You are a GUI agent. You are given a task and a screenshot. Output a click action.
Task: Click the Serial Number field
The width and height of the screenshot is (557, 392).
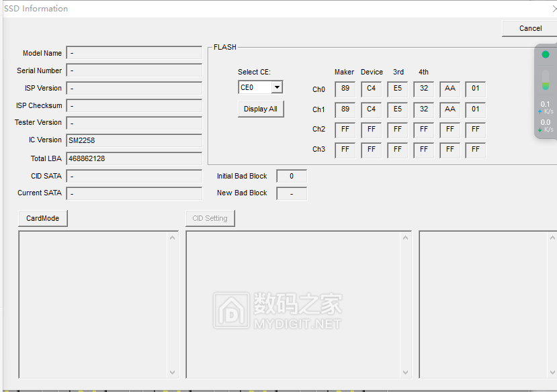(x=134, y=70)
